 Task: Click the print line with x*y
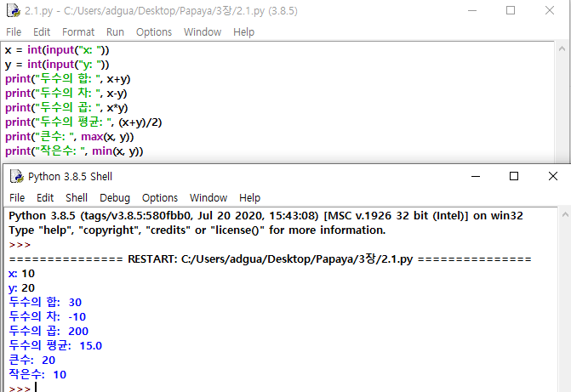[66, 108]
